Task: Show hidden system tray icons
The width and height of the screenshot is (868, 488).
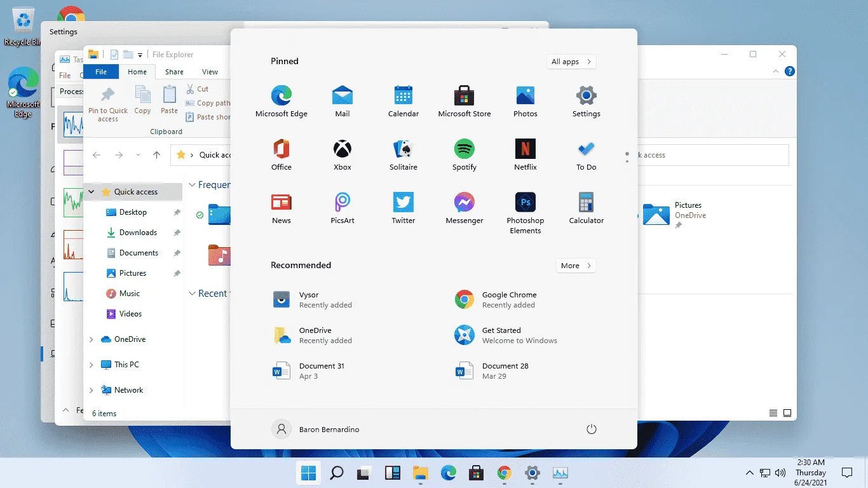Action: click(749, 473)
